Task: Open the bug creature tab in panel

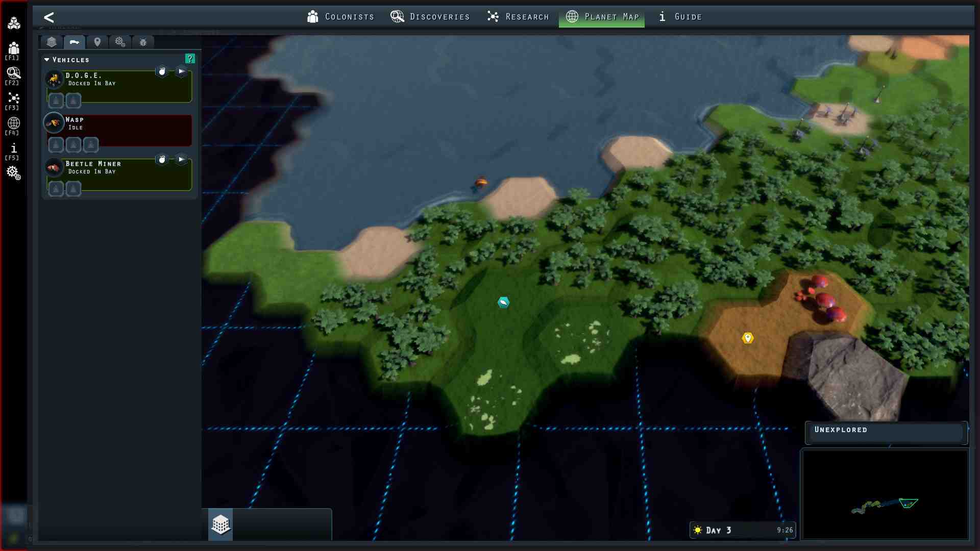Action: click(x=143, y=42)
